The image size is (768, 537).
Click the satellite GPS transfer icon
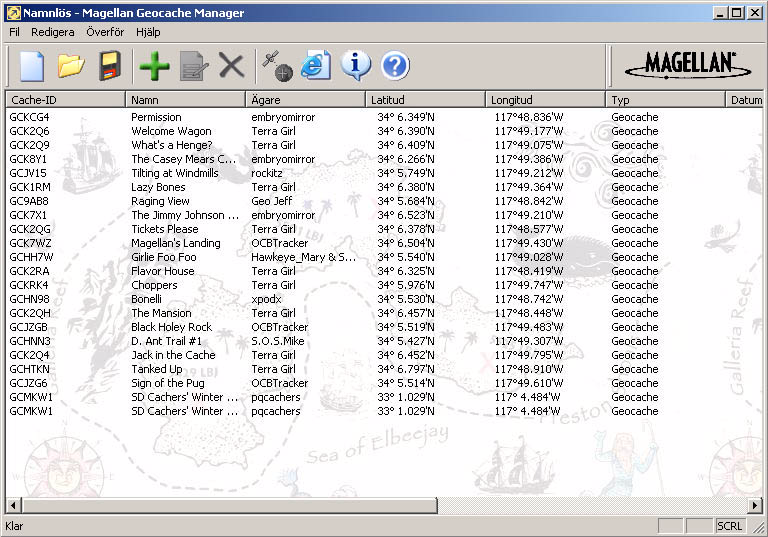click(277, 66)
